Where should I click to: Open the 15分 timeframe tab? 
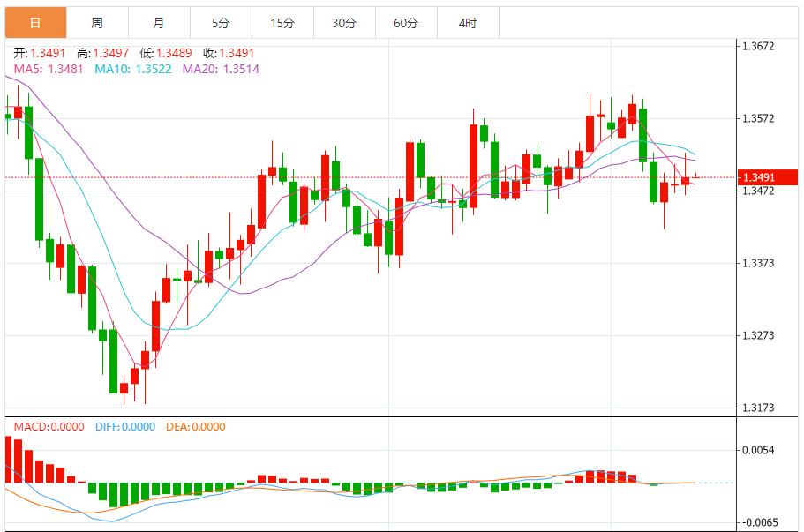282,23
